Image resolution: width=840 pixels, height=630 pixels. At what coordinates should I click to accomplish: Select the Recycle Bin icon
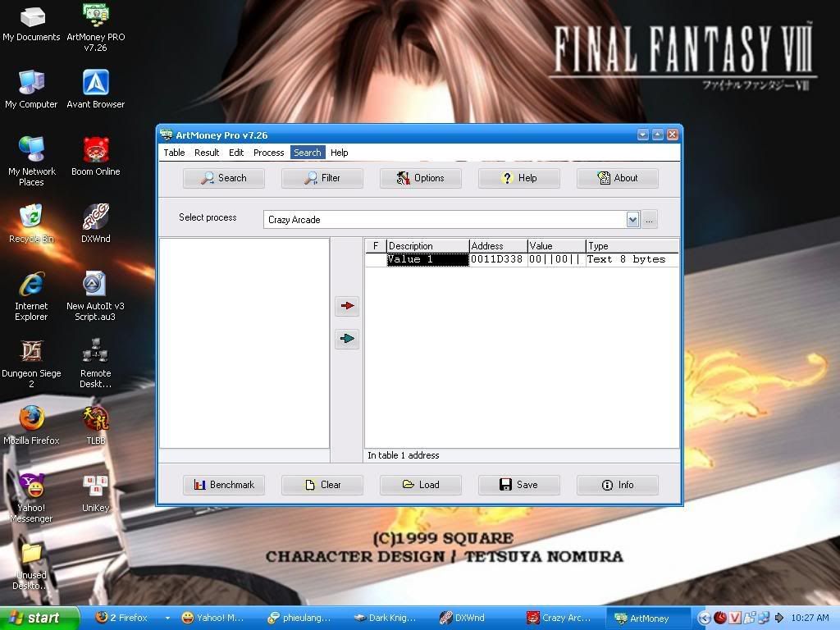[x=32, y=224]
